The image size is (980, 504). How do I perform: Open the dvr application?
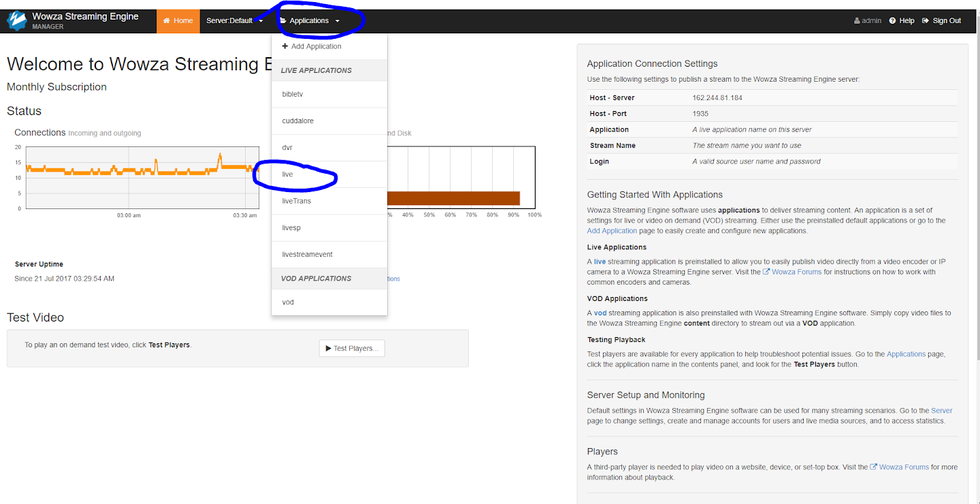point(329,147)
